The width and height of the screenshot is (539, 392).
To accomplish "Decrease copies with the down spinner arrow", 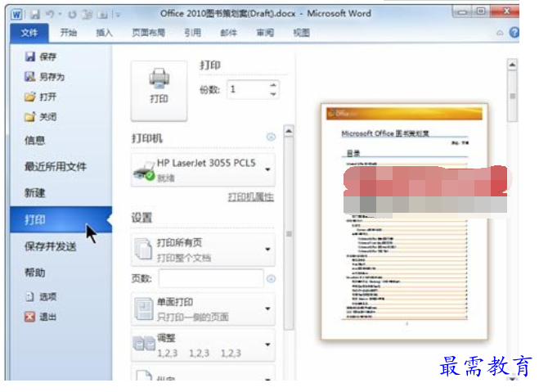I will pos(273,94).
